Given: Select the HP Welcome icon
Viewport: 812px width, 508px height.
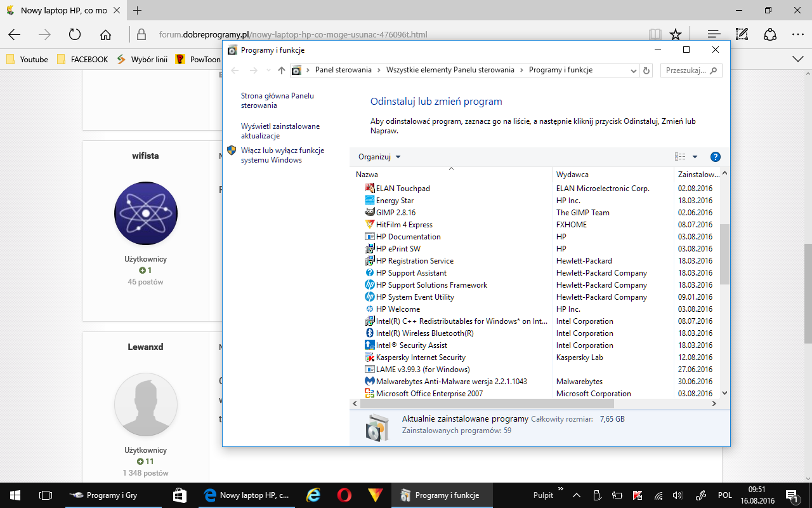Looking at the screenshot, I should [370, 309].
